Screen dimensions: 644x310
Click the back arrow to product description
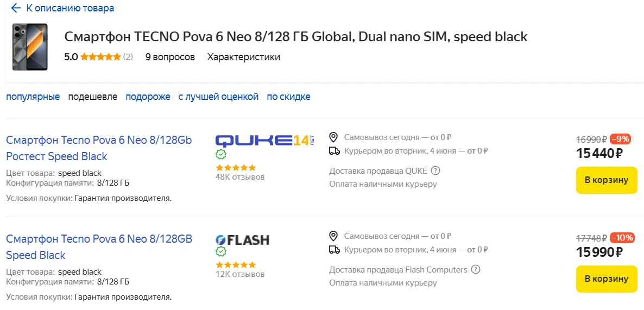point(16,8)
